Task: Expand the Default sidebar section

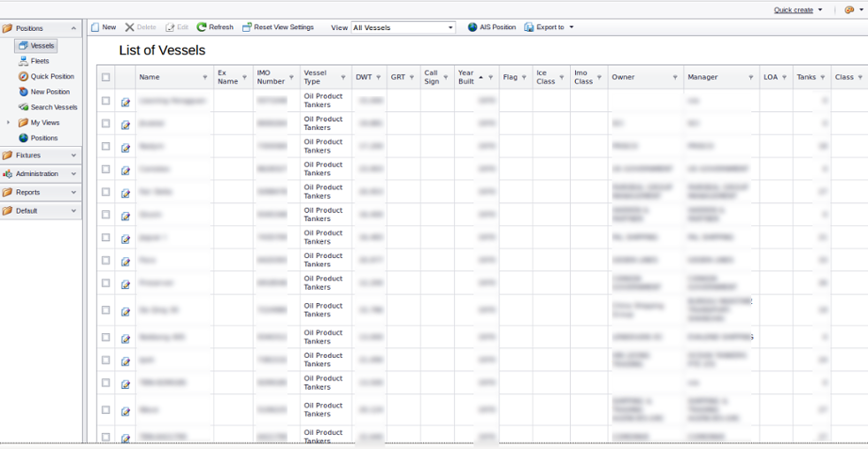Action: click(x=73, y=210)
